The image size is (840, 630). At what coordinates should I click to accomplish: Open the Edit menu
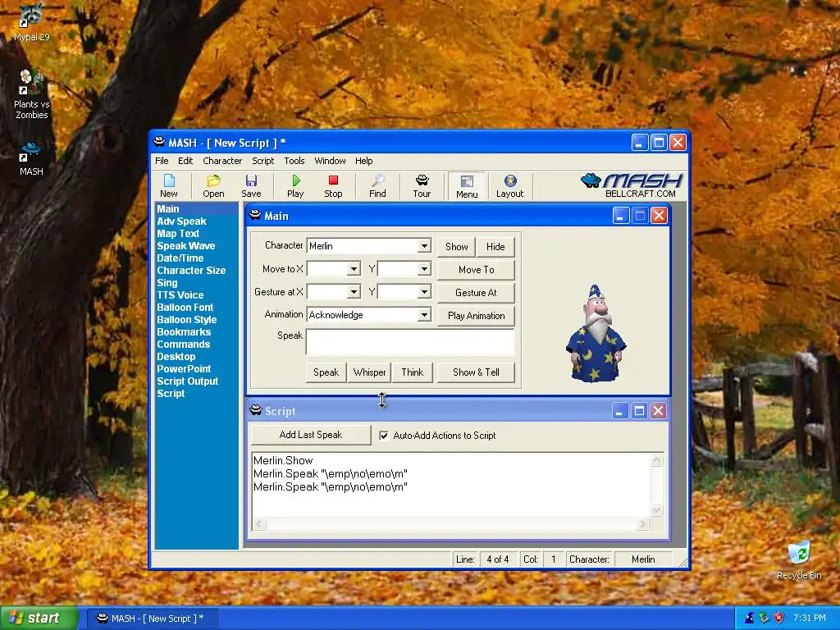[x=185, y=161]
